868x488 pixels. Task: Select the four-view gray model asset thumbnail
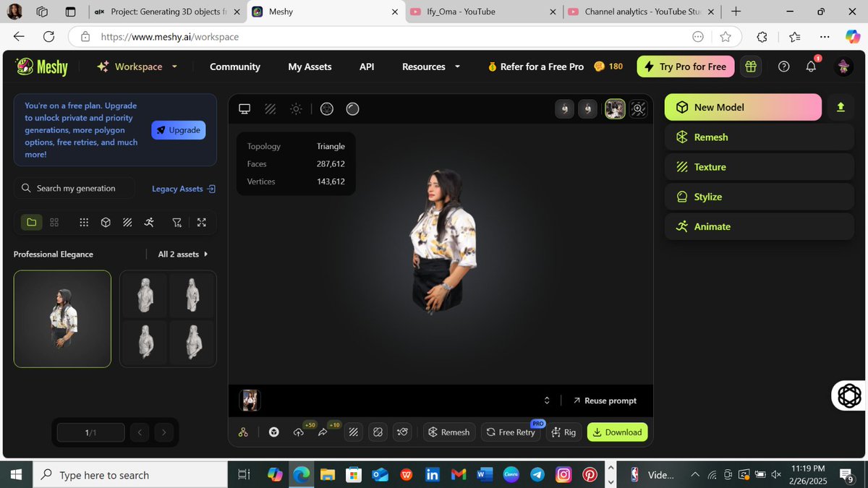click(x=168, y=319)
